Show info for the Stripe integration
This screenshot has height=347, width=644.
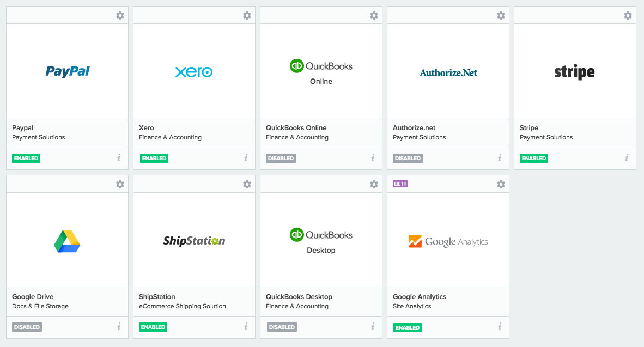click(627, 157)
